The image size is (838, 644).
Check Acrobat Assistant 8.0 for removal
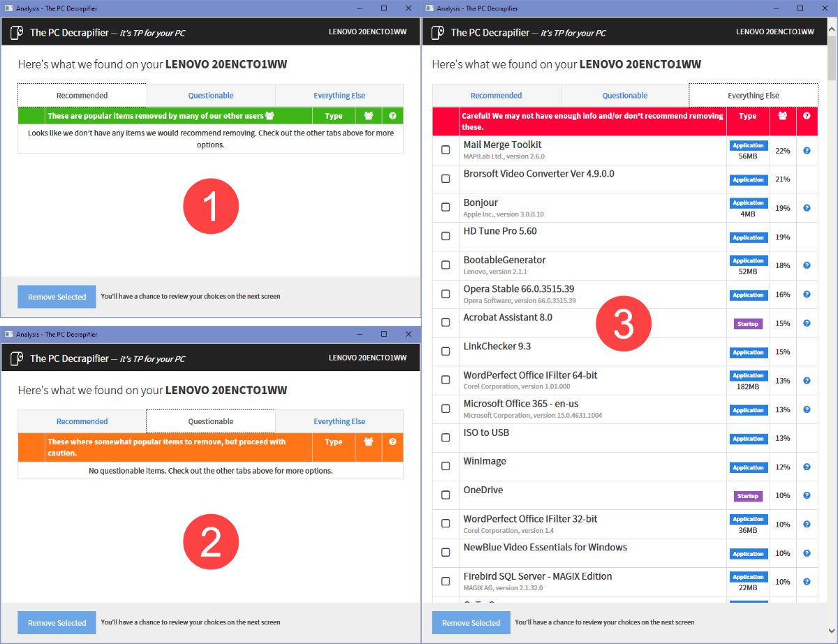446,323
